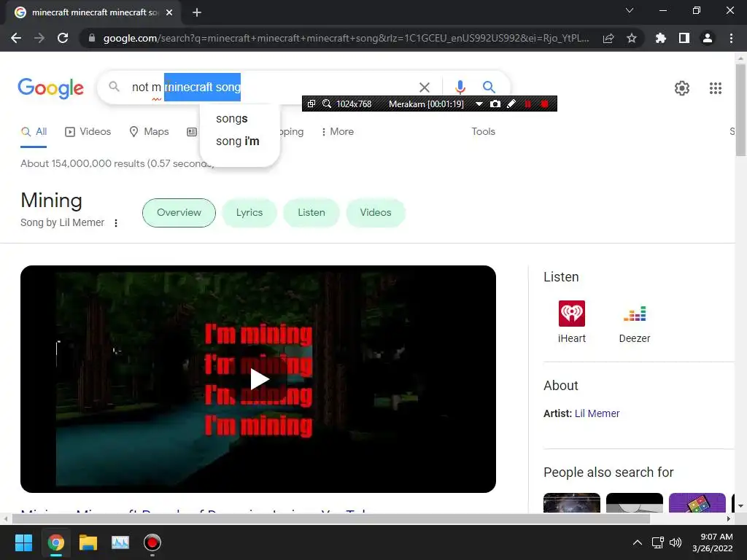Click the vertical page scrollbar
This screenshot has width=747, height=560.
click(x=740, y=109)
